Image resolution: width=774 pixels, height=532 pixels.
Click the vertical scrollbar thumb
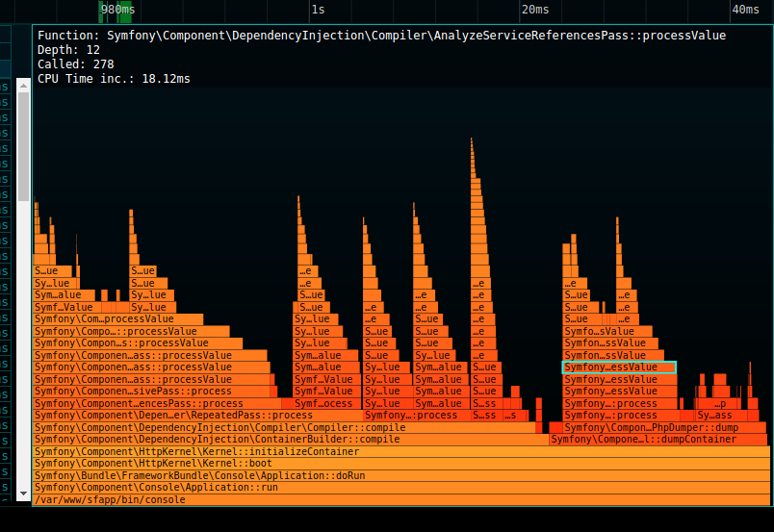tap(23, 146)
